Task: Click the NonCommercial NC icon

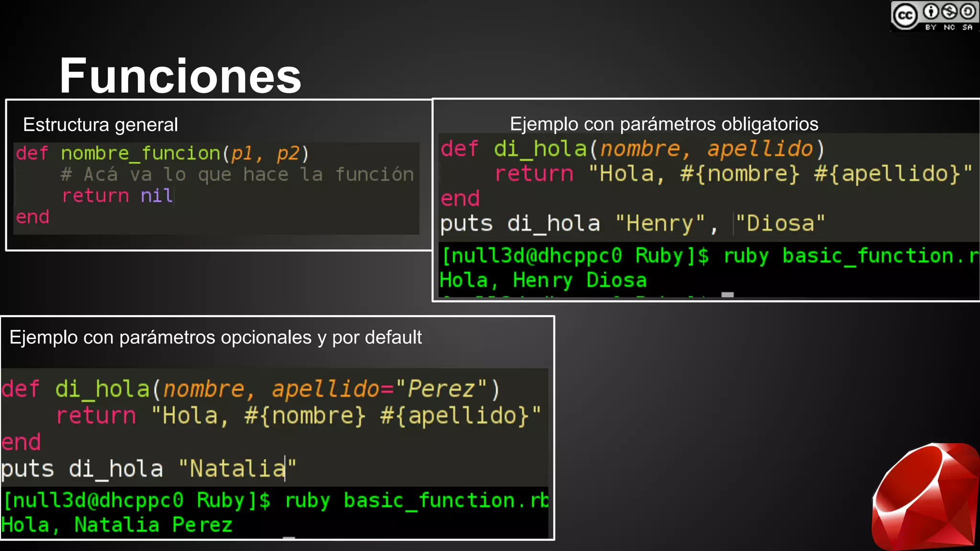Action: [949, 11]
